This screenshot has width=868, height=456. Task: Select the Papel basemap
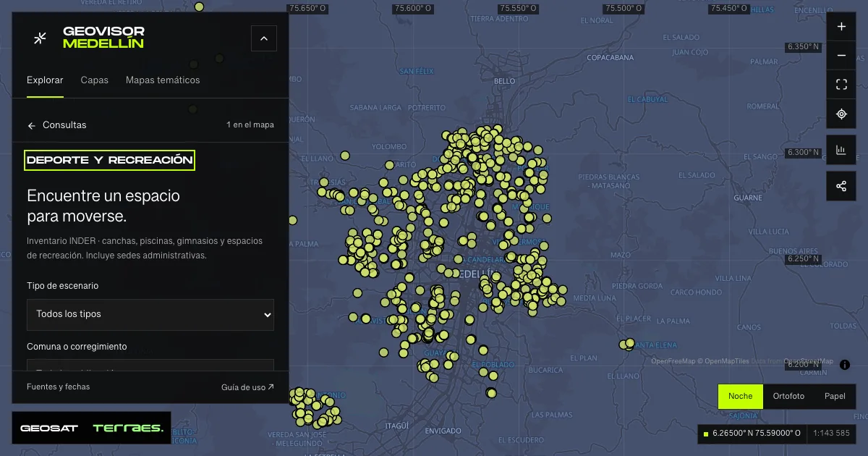pos(835,397)
